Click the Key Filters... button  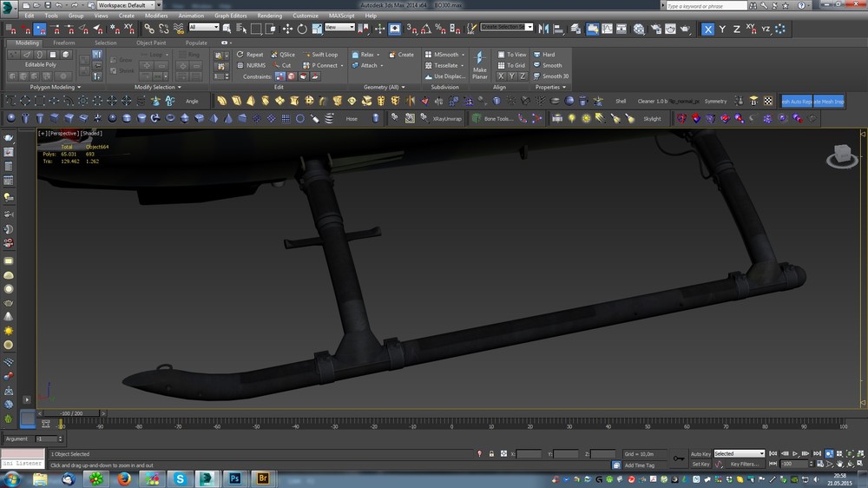coord(744,464)
